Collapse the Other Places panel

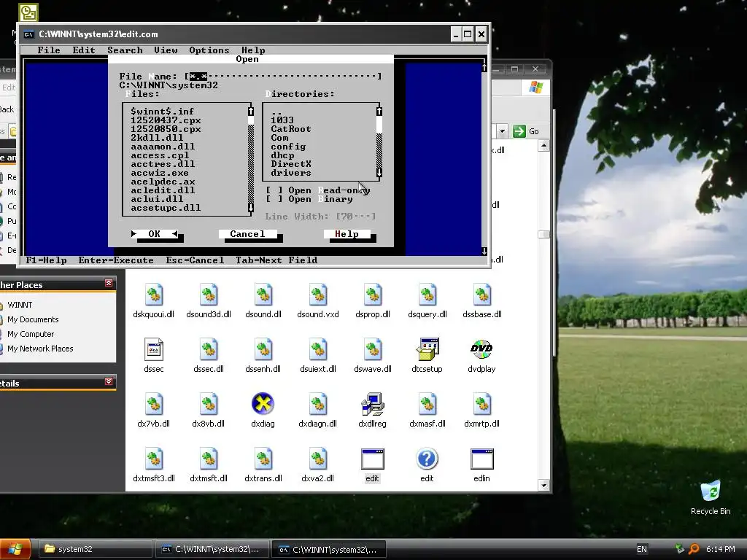109,284
